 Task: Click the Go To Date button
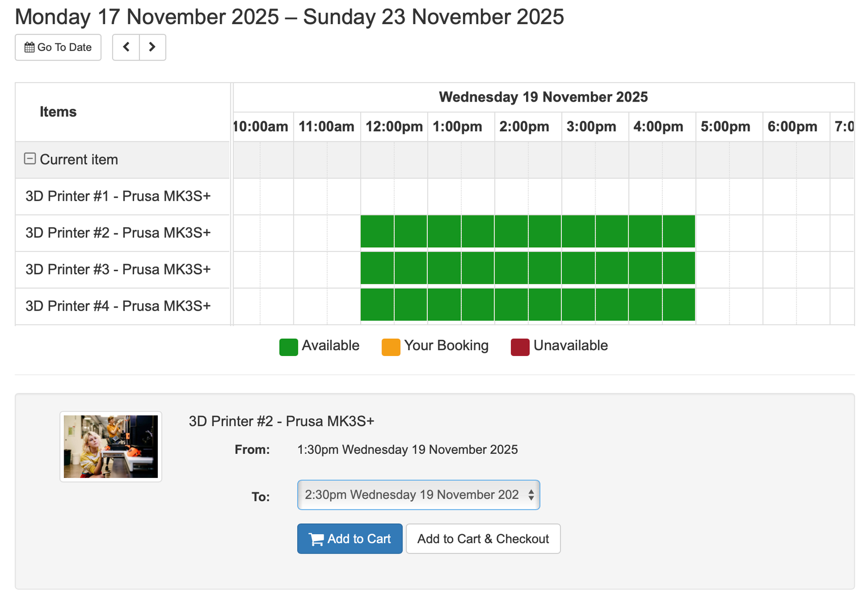coord(58,47)
